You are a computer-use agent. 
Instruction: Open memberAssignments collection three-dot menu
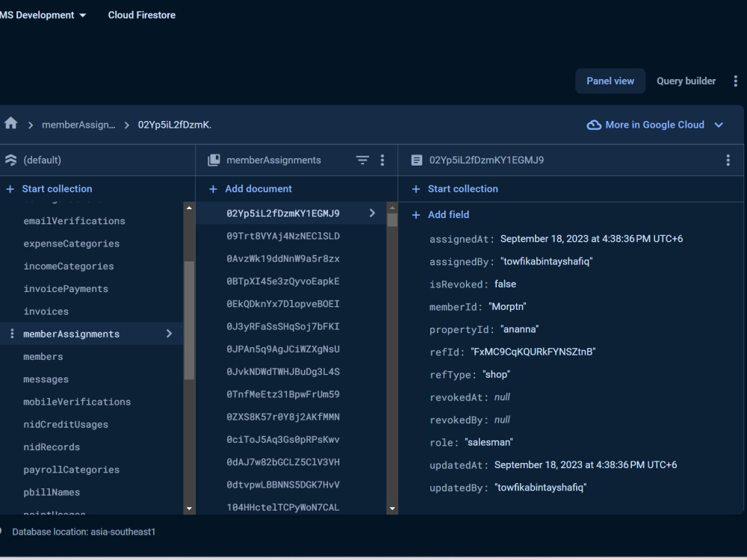(x=382, y=160)
